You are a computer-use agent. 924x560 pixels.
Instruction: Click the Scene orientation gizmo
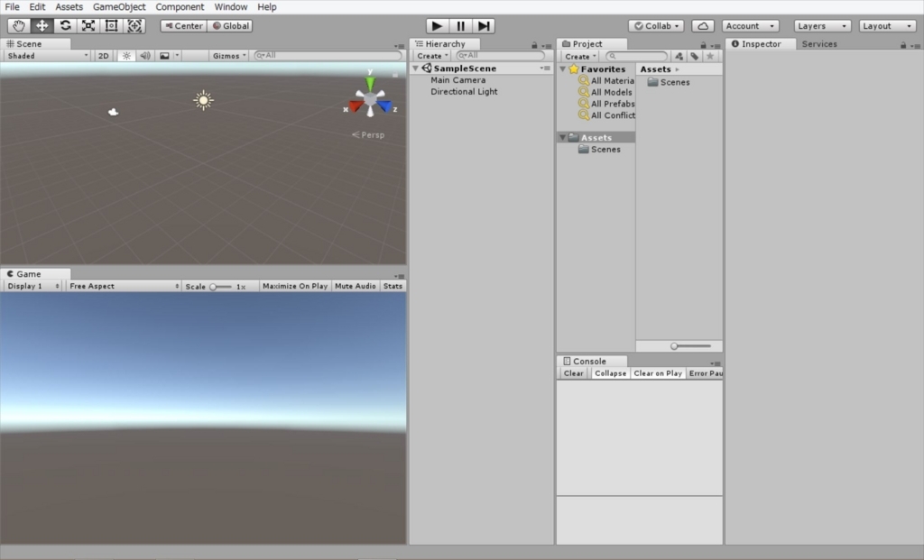tap(370, 97)
